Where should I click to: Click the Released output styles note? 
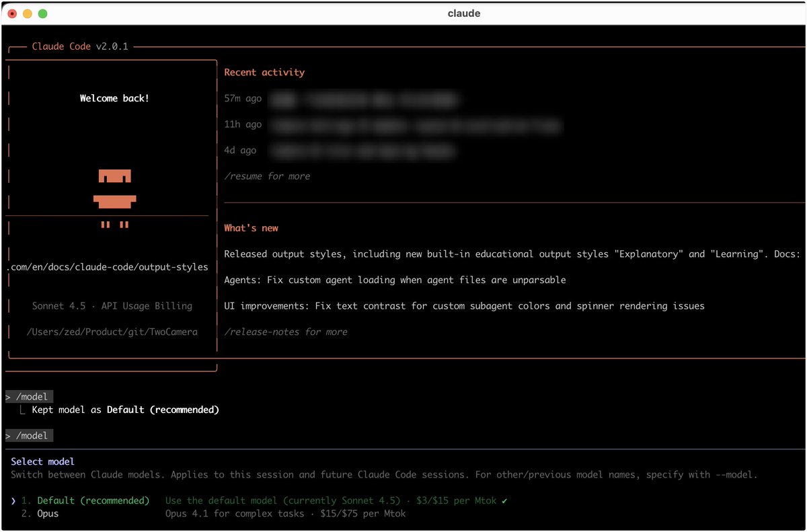[x=512, y=254]
